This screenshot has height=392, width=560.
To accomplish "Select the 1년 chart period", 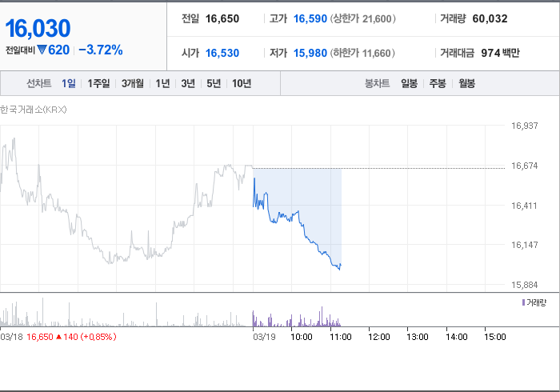I will click(162, 83).
